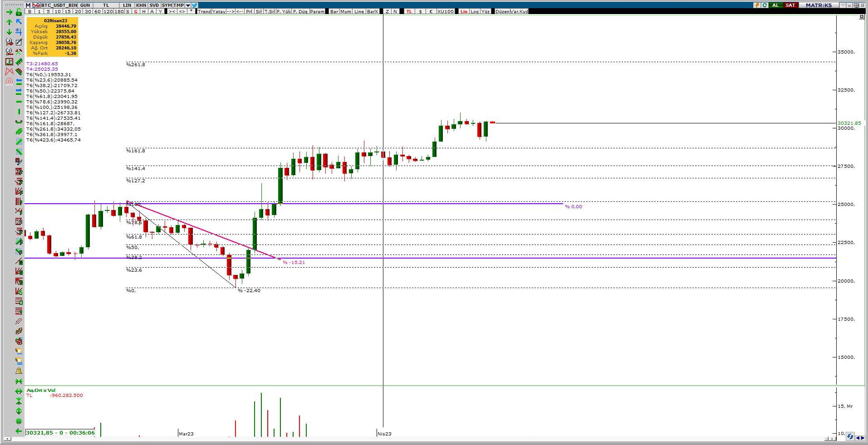Click the lightning bolt icon in title bar

(757, 5)
